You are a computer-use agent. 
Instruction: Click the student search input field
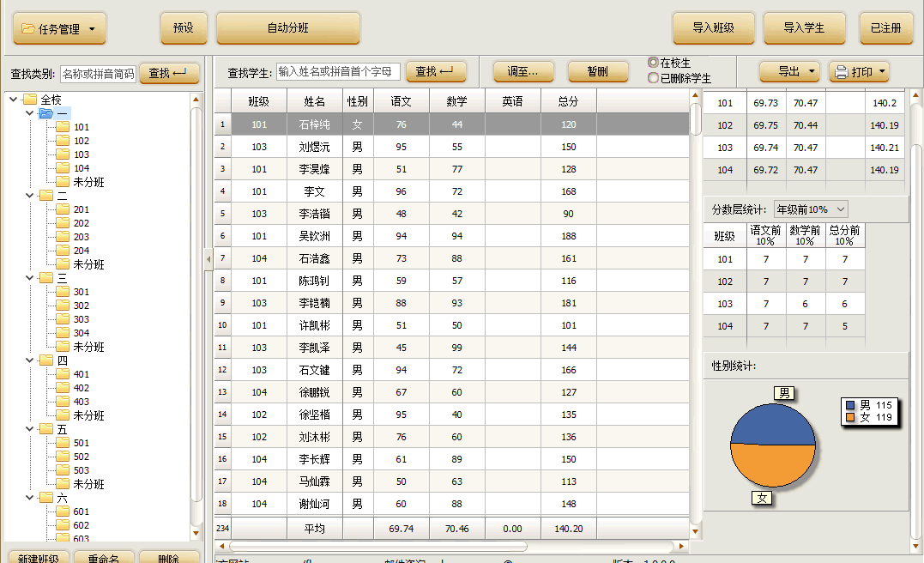338,71
